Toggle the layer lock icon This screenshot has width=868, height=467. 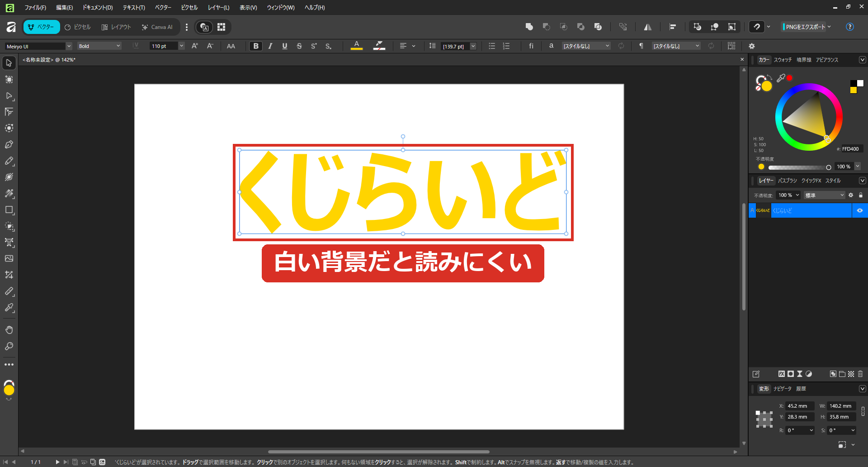click(x=861, y=195)
